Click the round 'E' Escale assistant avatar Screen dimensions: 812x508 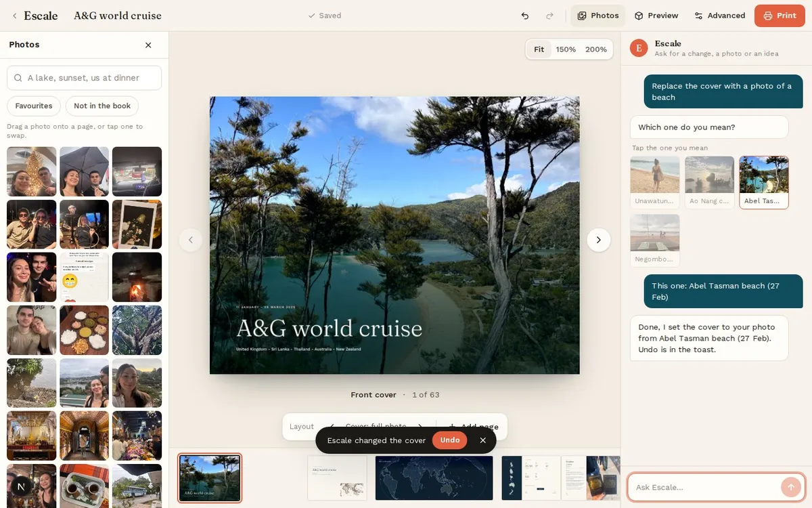click(639, 48)
